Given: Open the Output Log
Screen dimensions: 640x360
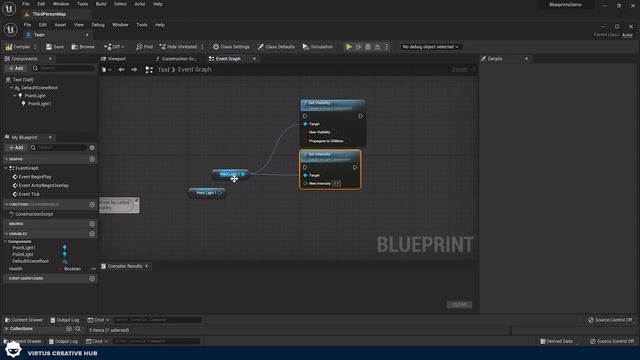Looking at the screenshot, I should click(x=64, y=320).
